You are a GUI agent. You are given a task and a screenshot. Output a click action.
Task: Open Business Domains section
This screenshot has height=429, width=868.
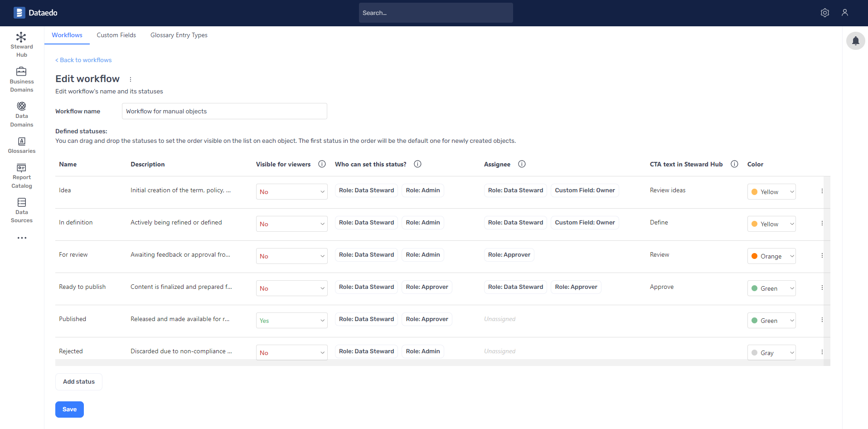pyautogui.click(x=22, y=79)
